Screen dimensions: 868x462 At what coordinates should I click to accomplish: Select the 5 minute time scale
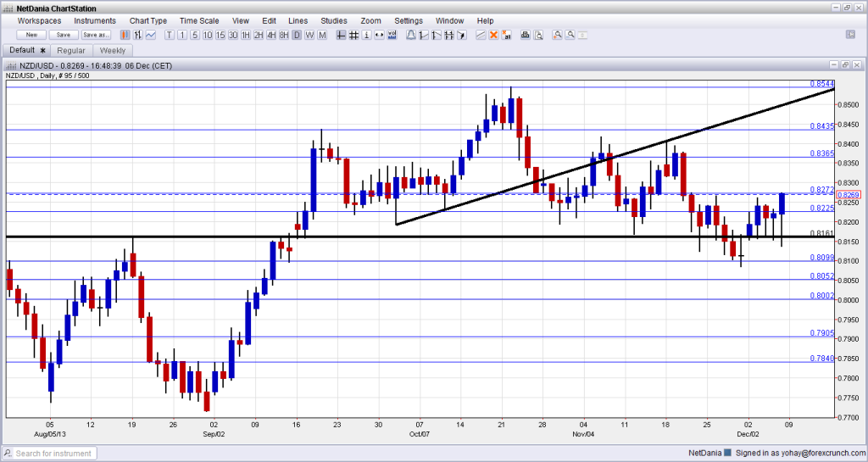[x=195, y=35]
